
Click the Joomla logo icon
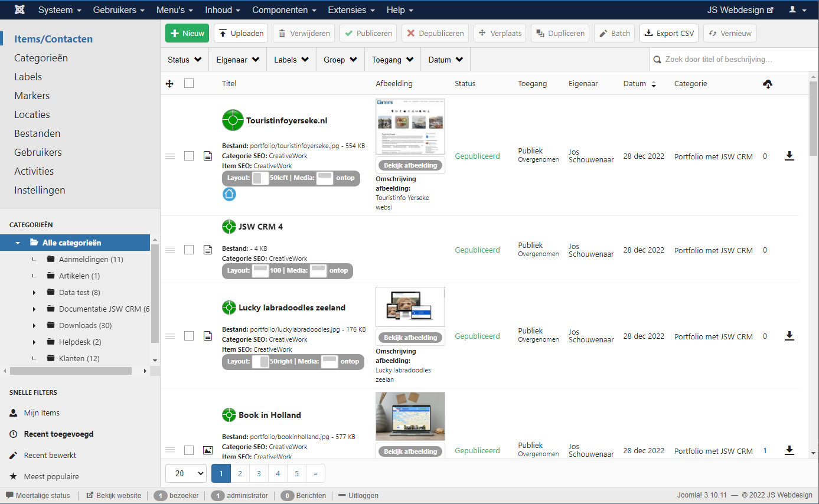click(21, 10)
